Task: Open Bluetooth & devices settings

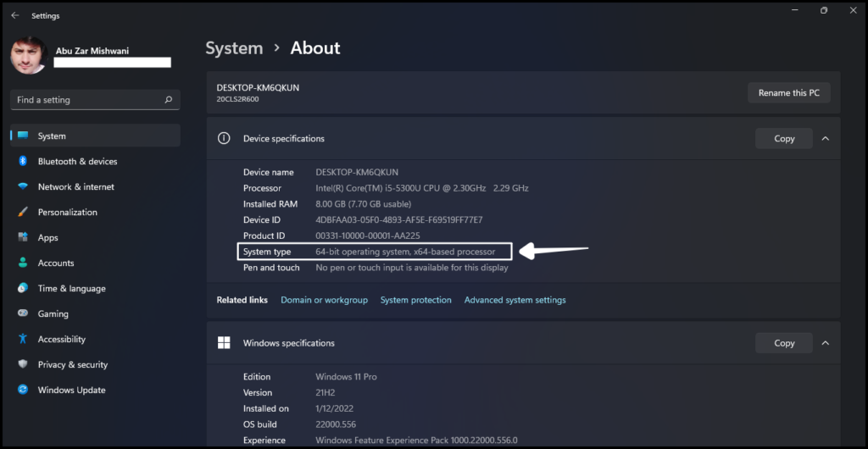Action: [95, 161]
